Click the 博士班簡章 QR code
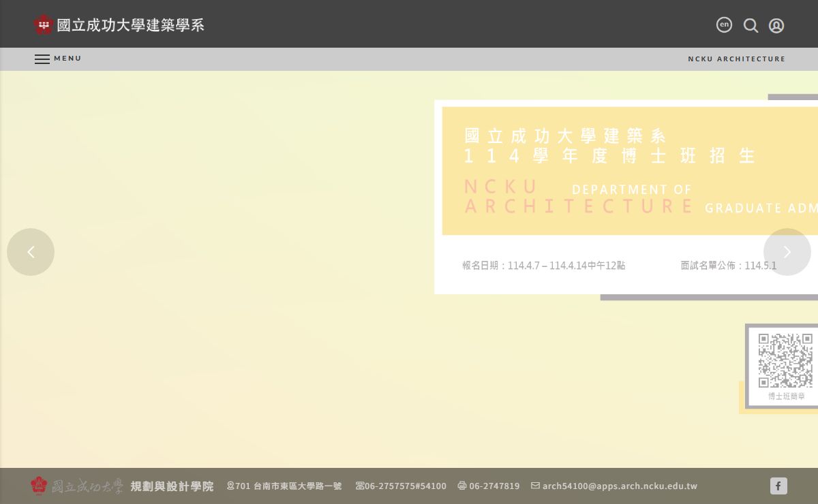Screen dimensions: 818x504 point(785,360)
